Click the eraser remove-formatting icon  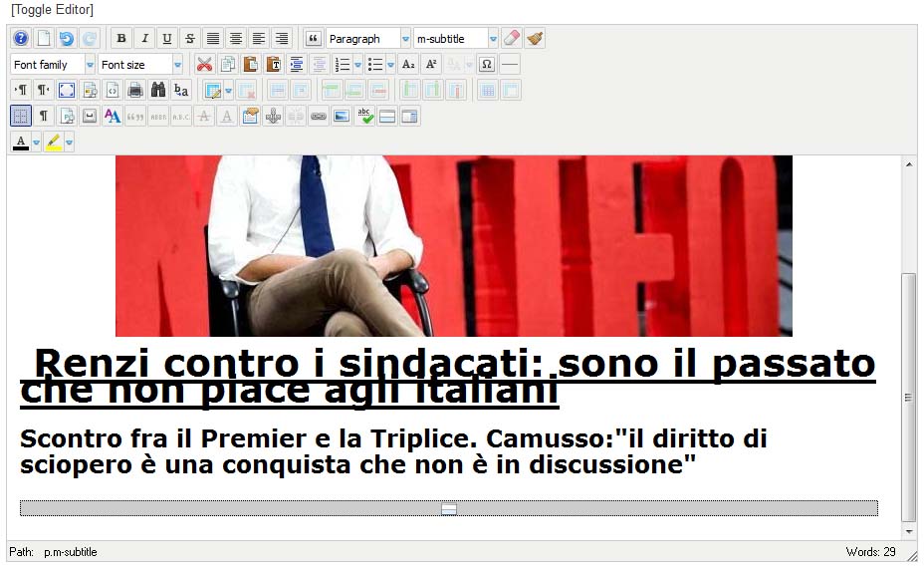[x=511, y=39]
